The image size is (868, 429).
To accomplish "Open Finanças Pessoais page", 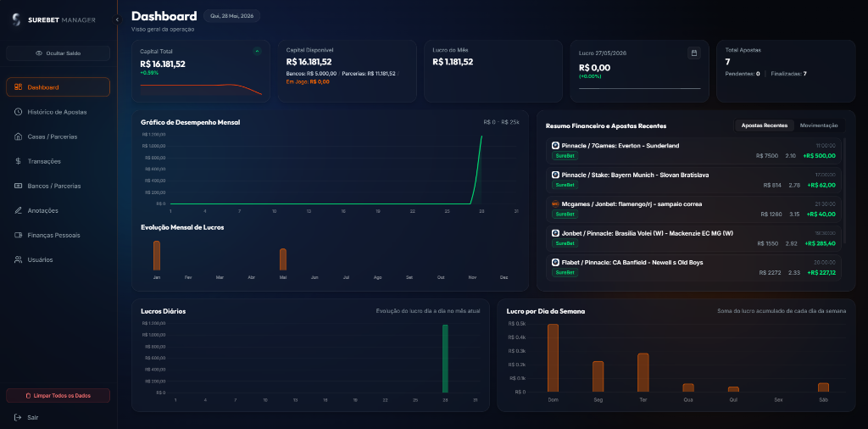I will (58, 235).
